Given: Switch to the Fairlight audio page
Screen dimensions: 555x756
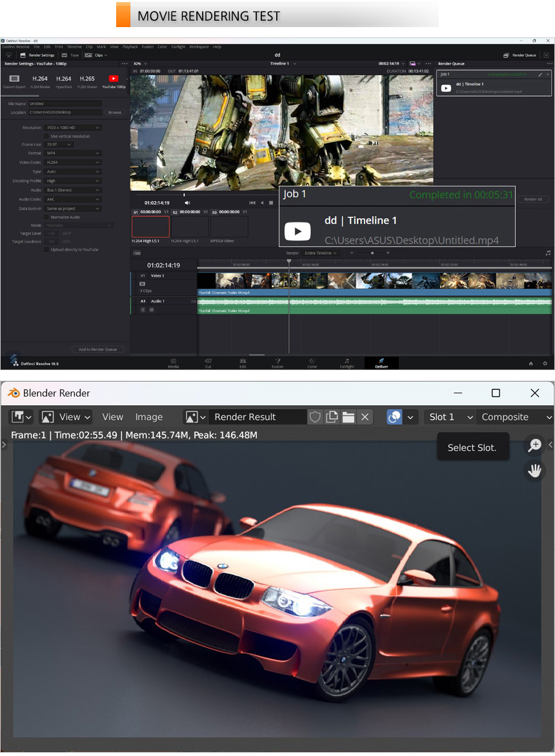Looking at the screenshot, I should 347,363.
